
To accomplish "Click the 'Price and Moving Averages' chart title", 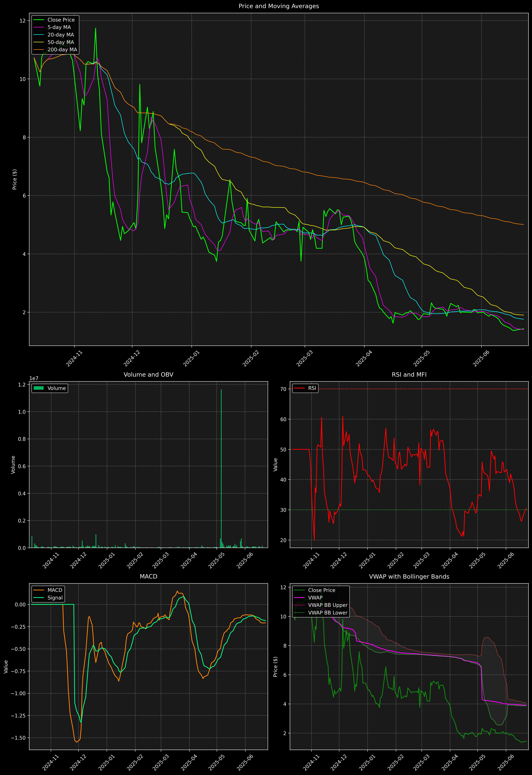I will [x=279, y=6].
